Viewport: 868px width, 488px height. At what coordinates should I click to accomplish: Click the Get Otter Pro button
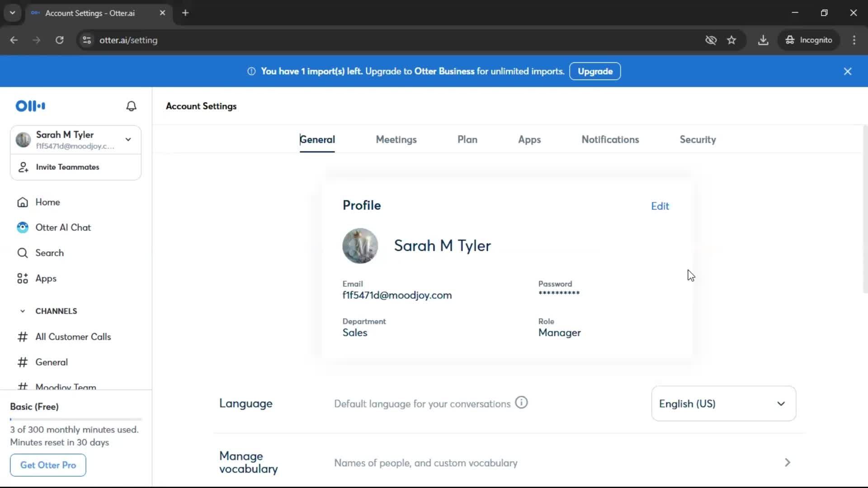(48, 465)
